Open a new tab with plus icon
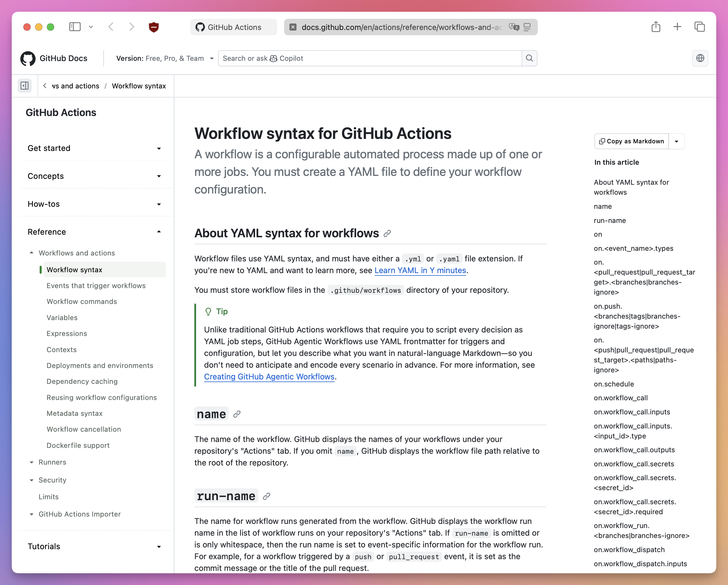Screen dimensions: 728x585 [x=677, y=27]
